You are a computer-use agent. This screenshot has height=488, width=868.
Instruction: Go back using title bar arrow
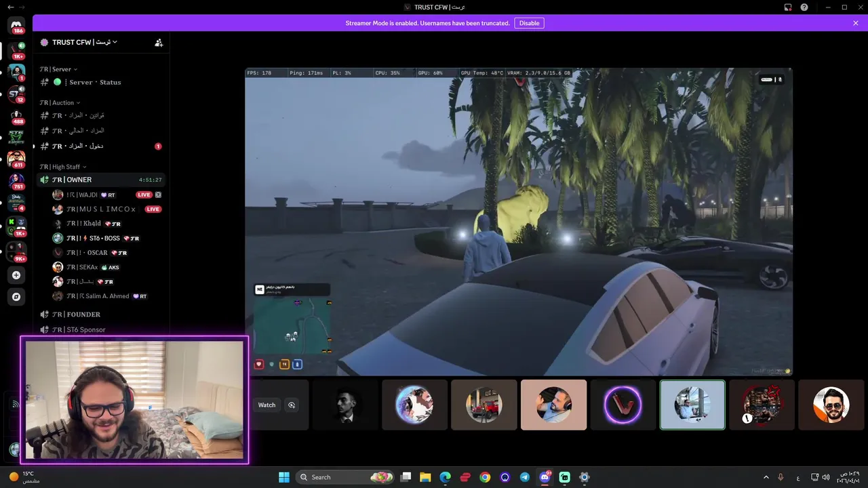tap(10, 7)
